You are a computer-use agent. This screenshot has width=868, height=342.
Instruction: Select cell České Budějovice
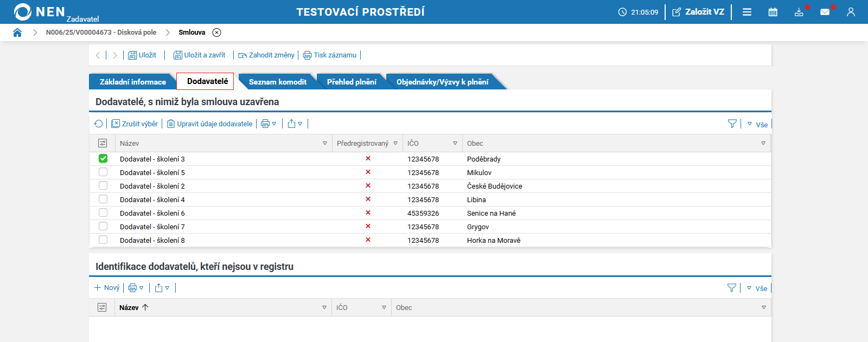(495, 186)
